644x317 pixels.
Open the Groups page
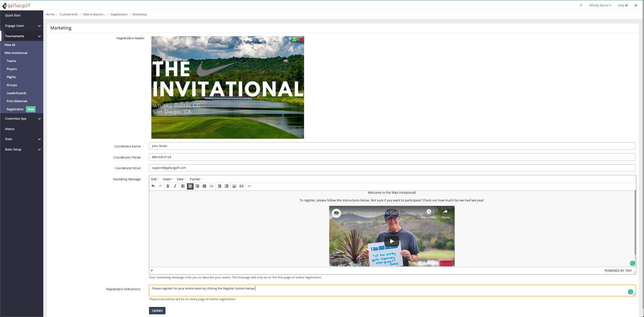(x=12, y=85)
